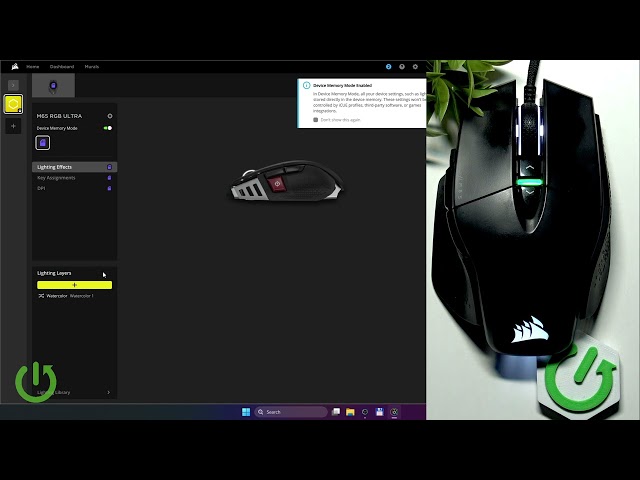
Task: Open the Windows Start menu
Action: (246, 412)
